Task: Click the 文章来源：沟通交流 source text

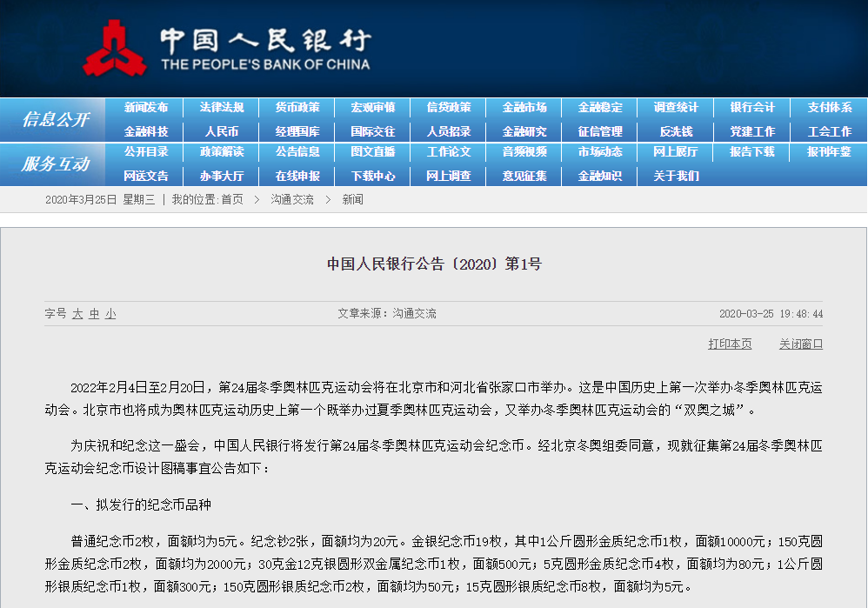Action: pos(387,313)
